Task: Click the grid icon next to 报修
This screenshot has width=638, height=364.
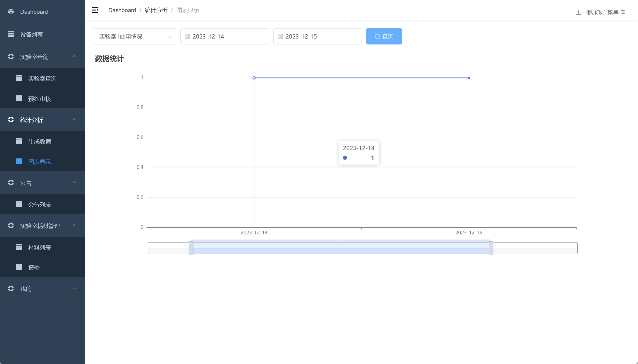Action: [19, 267]
